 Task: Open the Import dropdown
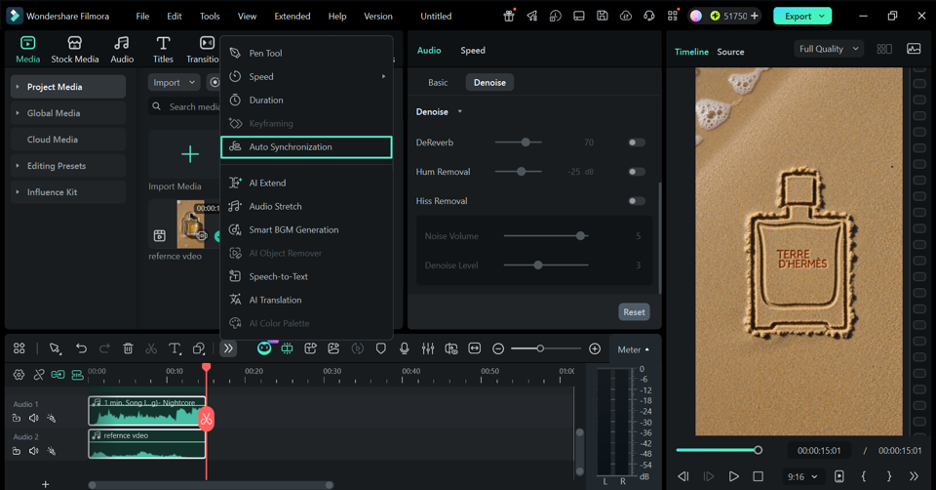click(x=174, y=82)
